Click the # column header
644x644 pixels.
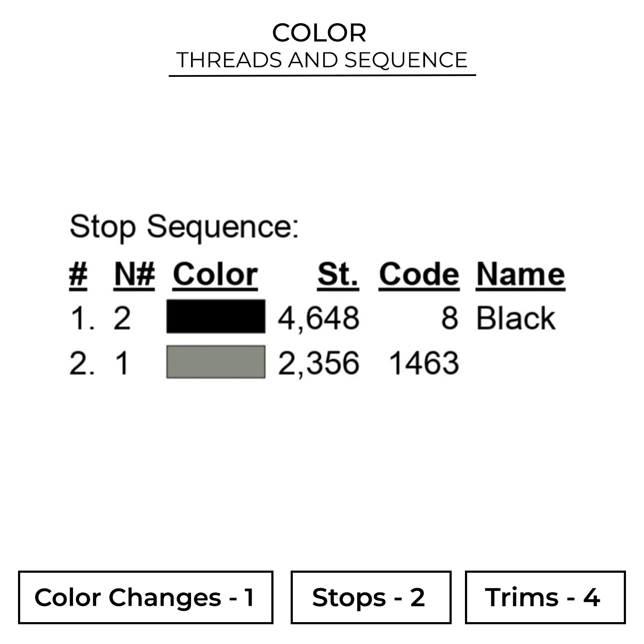pyautogui.click(x=78, y=274)
